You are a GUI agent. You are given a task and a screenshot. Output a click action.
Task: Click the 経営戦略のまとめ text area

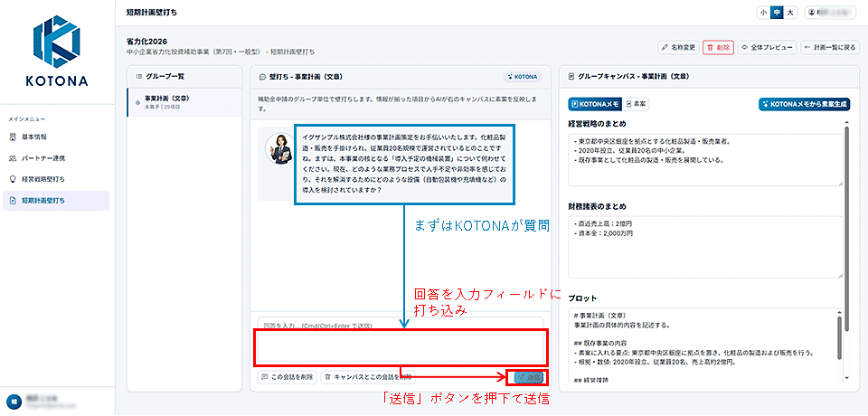pyautogui.click(x=706, y=159)
